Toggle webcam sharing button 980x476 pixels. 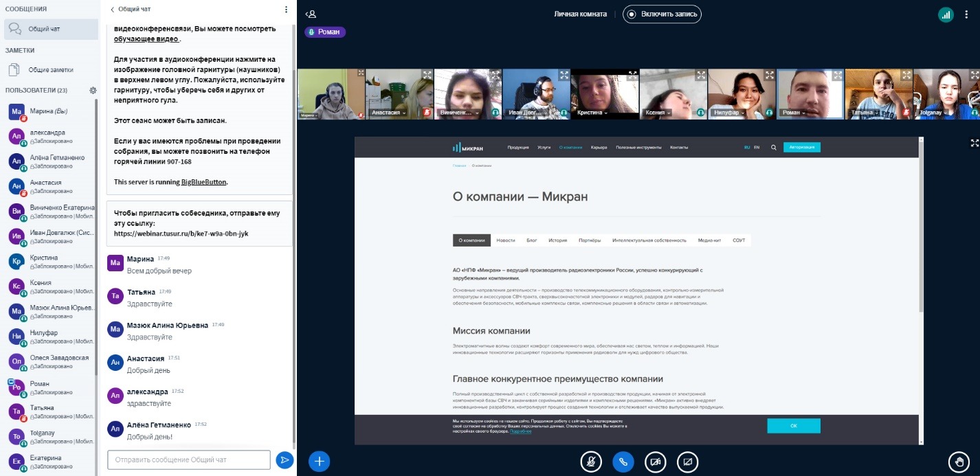656,462
